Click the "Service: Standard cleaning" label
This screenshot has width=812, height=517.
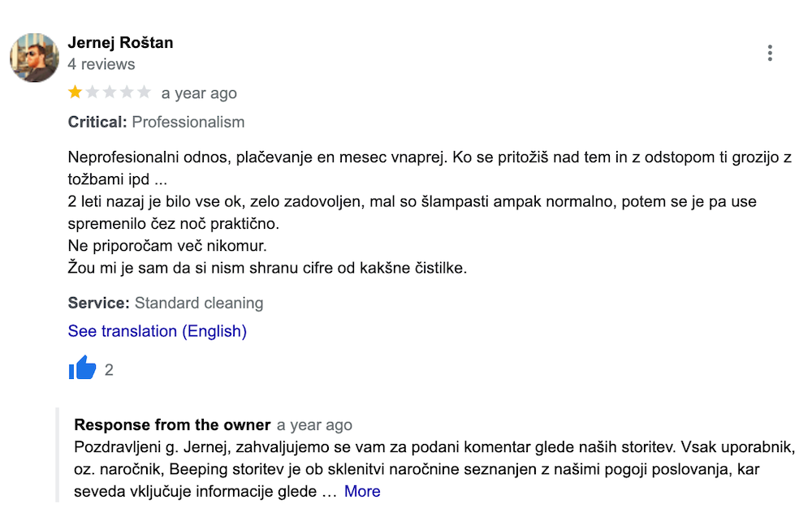coord(166,304)
